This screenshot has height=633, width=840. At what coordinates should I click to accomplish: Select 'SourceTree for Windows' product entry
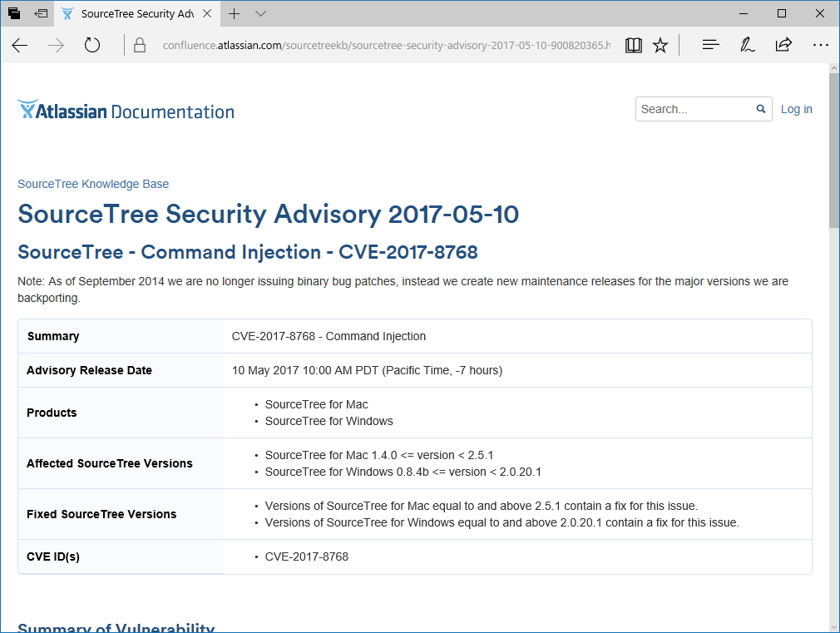click(329, 421)
